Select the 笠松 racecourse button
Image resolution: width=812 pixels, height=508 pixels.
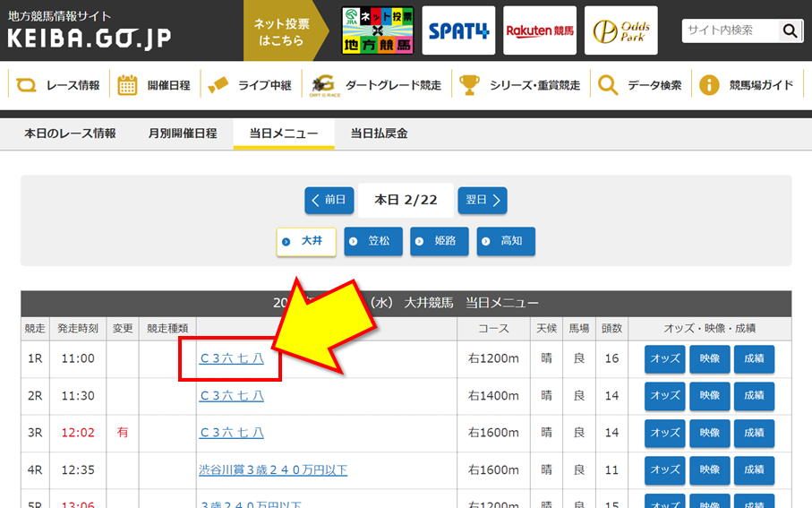pos(372,242)
